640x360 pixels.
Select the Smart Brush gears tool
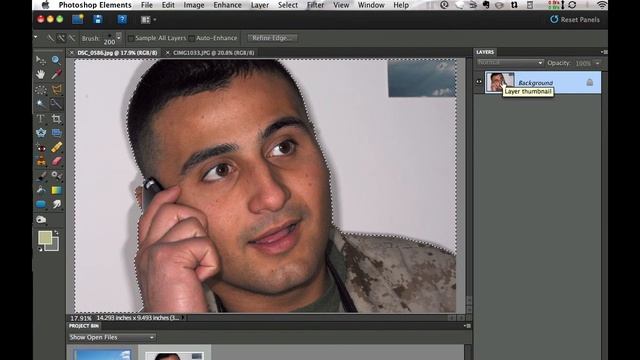(x=56, y=176)
